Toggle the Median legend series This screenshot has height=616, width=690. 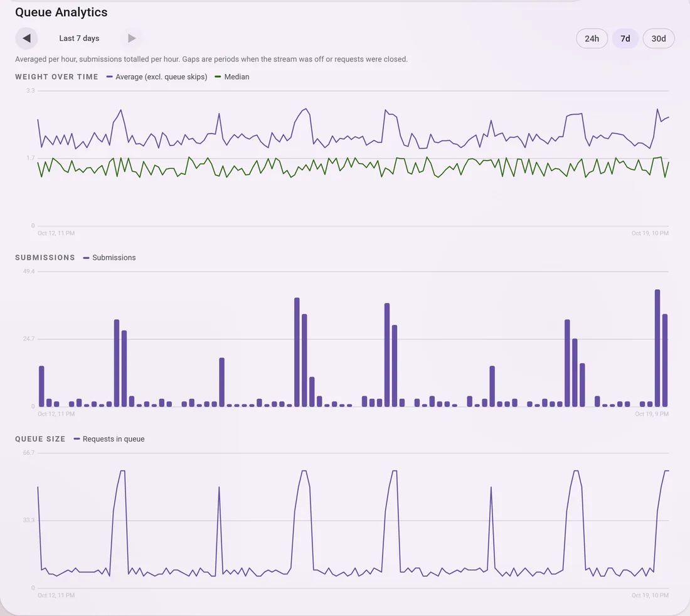click(x=232, y=77)
